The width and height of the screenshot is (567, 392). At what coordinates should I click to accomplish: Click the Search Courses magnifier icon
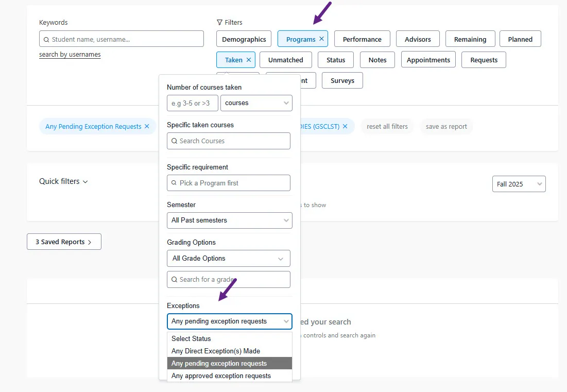click(174, 141)
